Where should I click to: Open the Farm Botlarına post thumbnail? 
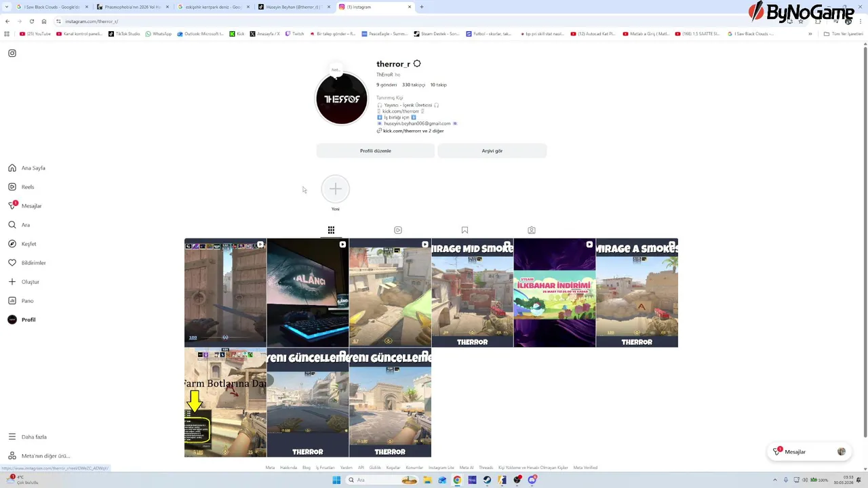point(225,403)
